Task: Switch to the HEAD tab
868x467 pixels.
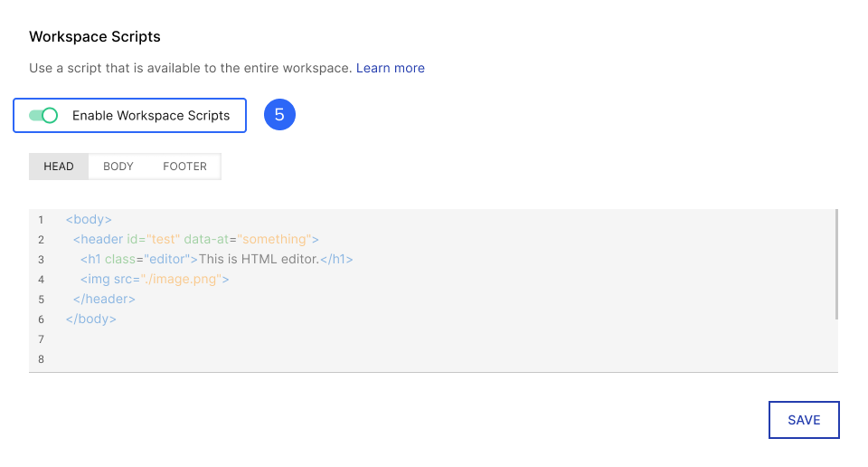Action: [59, 167]
